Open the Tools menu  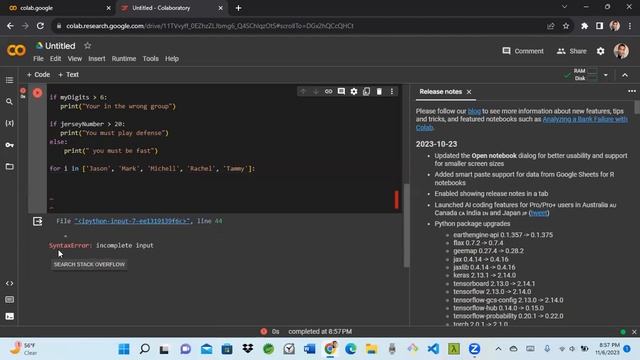(x=151, y=59)
